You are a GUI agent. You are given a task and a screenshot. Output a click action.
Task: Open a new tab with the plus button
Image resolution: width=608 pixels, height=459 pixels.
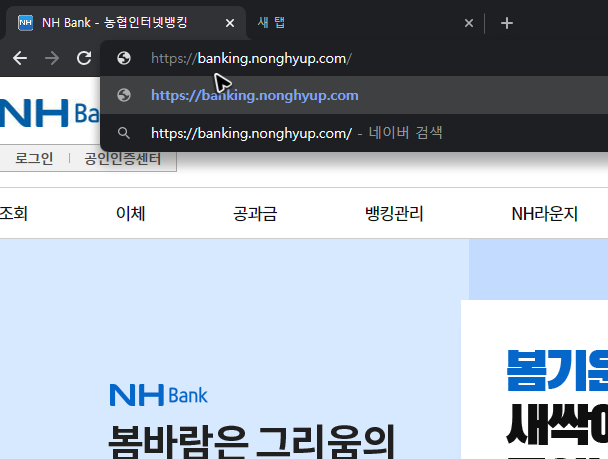click(507, 23)
